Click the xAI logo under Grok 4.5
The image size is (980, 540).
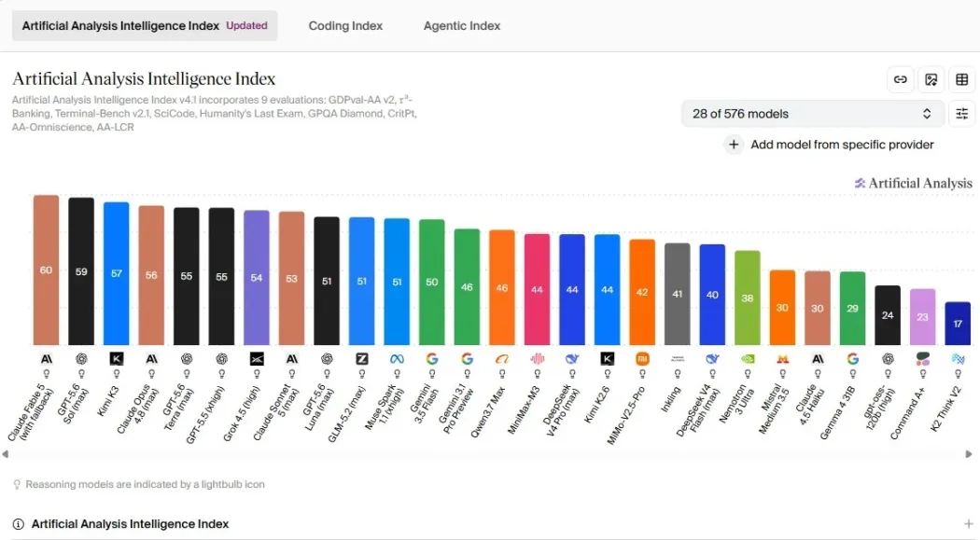point(257,359)
